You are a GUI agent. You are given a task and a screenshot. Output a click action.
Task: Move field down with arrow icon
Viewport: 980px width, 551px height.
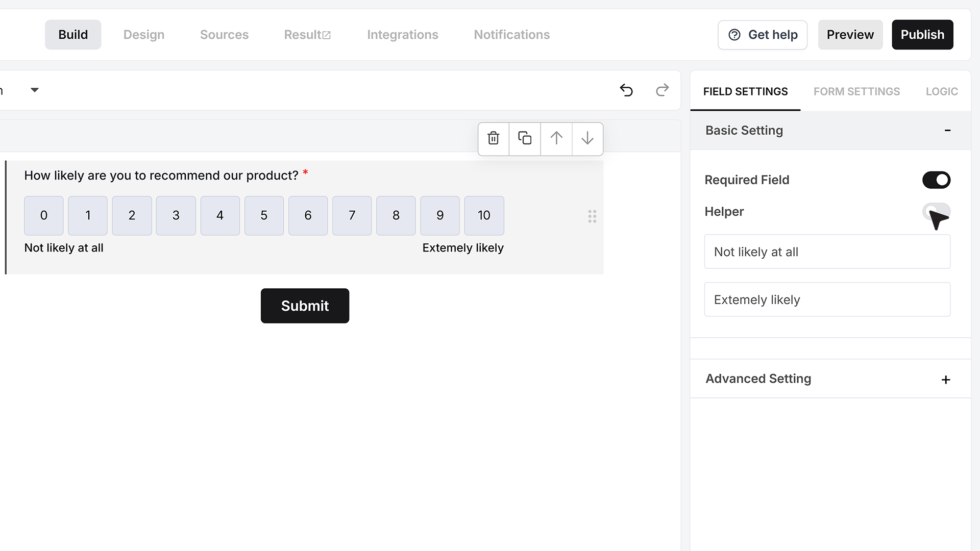coord(587,138)
